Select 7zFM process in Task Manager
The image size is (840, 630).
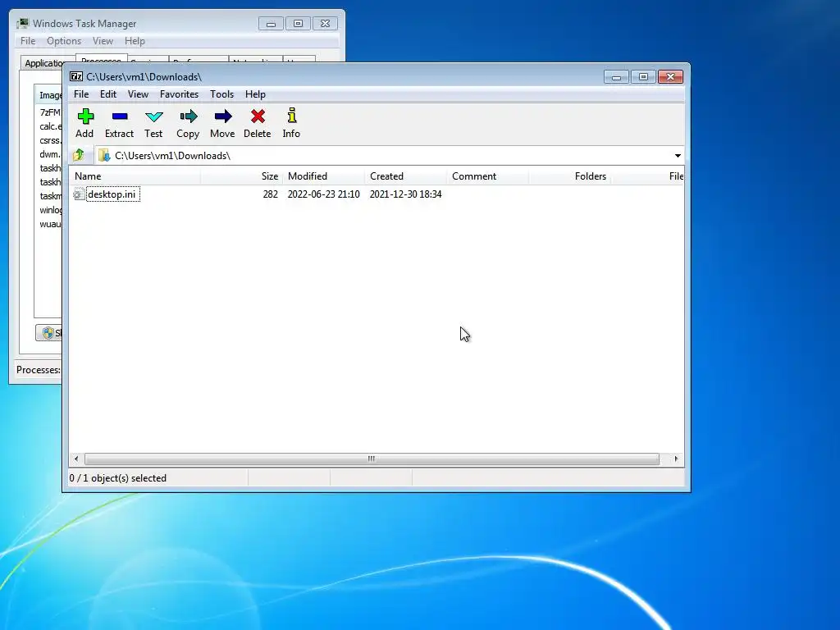point(50,112)
